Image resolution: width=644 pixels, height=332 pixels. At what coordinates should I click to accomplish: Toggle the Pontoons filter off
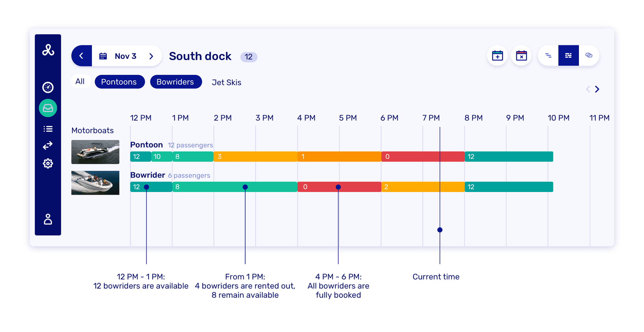pyautogui.click(x=119, y=82)
